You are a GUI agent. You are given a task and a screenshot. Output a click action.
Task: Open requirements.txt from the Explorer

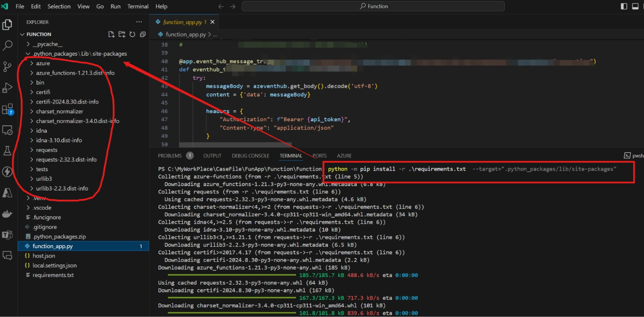[x=53, y=275]
